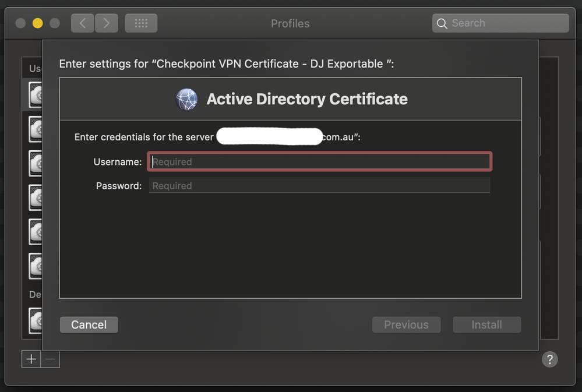Click in the Search box of Profiles
The height and width of the screenshot is (392, 582).
click(500, 23)
